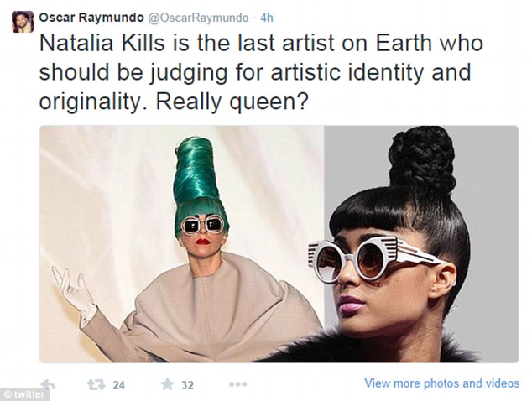The height and width of the screenshot is (401, 532).
Task: Open more options via the ellipsis icon
Action: coord(237,384)
